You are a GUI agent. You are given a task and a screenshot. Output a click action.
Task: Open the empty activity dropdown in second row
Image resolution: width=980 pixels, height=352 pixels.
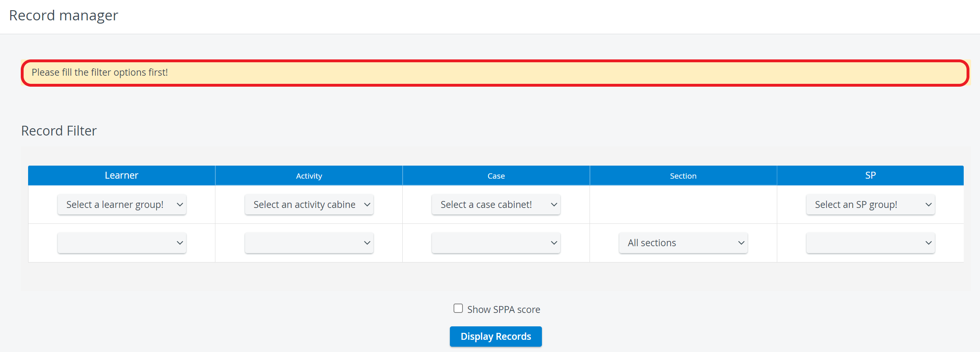tap(309, 243)
